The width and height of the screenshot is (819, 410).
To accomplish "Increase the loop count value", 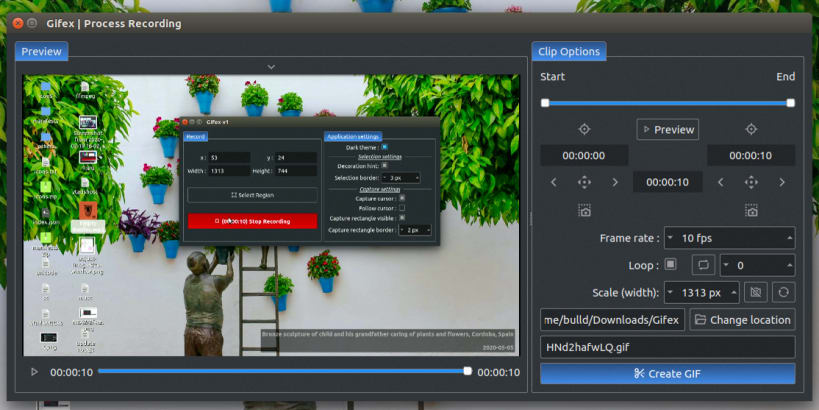I will point(789,265).
